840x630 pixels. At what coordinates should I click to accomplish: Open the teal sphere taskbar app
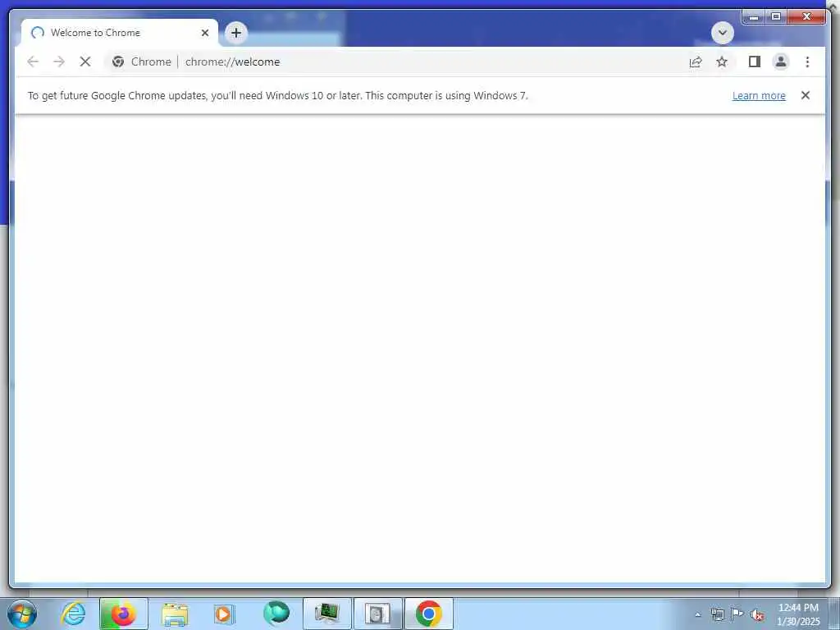pos(276,614)
